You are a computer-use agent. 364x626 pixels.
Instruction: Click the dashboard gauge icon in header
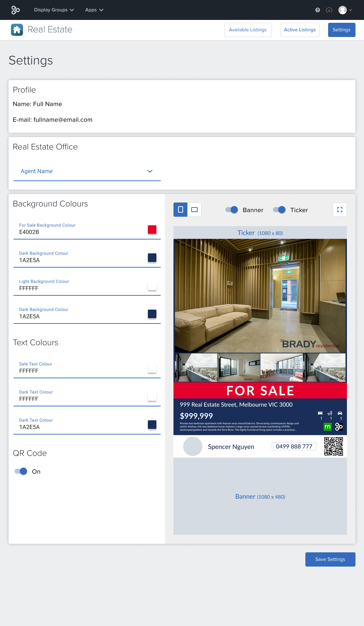pyautogui.click(x=329, y=10)
